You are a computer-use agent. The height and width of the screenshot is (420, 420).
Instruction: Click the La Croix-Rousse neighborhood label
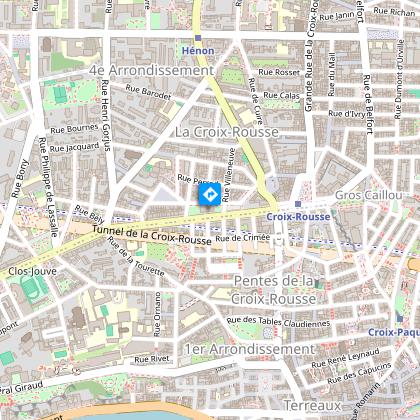tap(227, 132)
